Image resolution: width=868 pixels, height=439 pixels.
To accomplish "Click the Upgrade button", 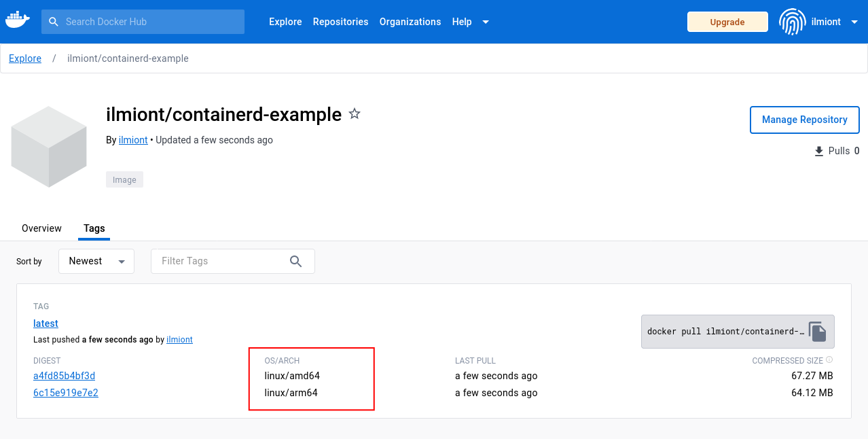I will point(727,22).
